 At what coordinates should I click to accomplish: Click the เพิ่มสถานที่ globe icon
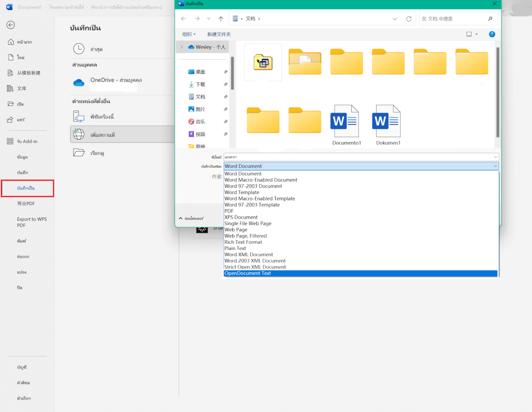[79, 134]
